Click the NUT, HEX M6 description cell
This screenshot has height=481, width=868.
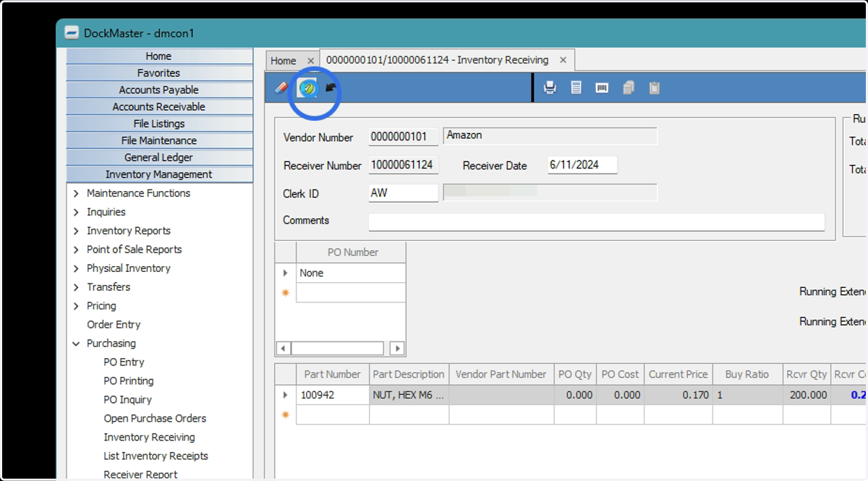[409, 396]
